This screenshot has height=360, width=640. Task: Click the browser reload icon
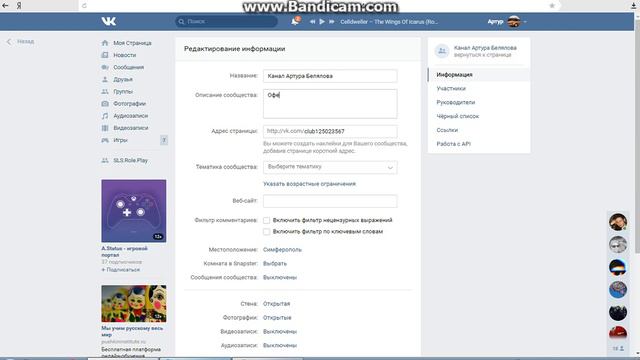84,5
